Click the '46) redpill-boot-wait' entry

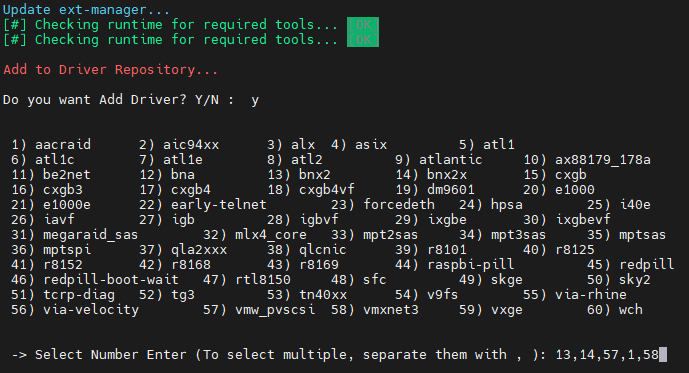pos(94,280)
